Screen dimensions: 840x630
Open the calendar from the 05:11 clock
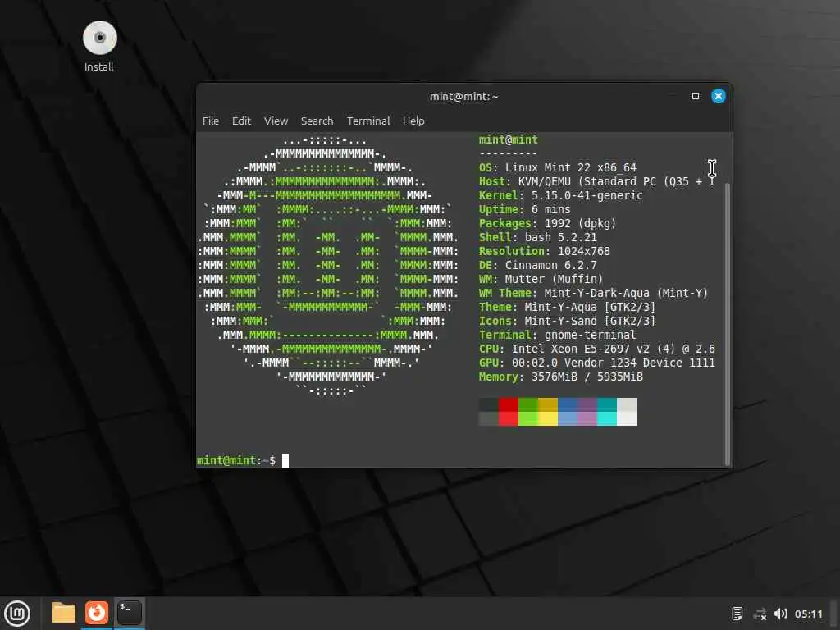pyautogui.click(x=808, y=614)
